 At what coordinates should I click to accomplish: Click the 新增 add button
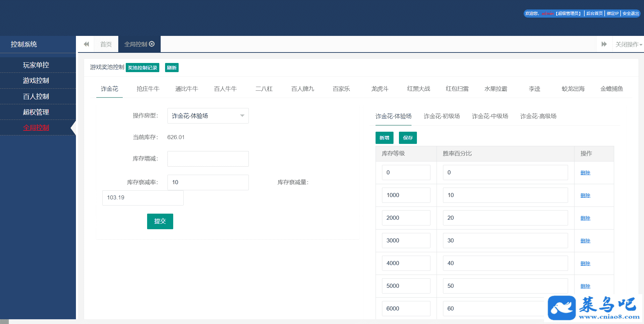point(384,138)
